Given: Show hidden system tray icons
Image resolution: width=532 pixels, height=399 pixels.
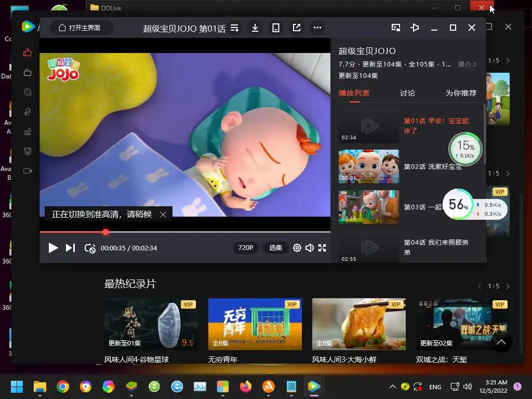Looking at the screenshot, I should [x=393, y=387].
